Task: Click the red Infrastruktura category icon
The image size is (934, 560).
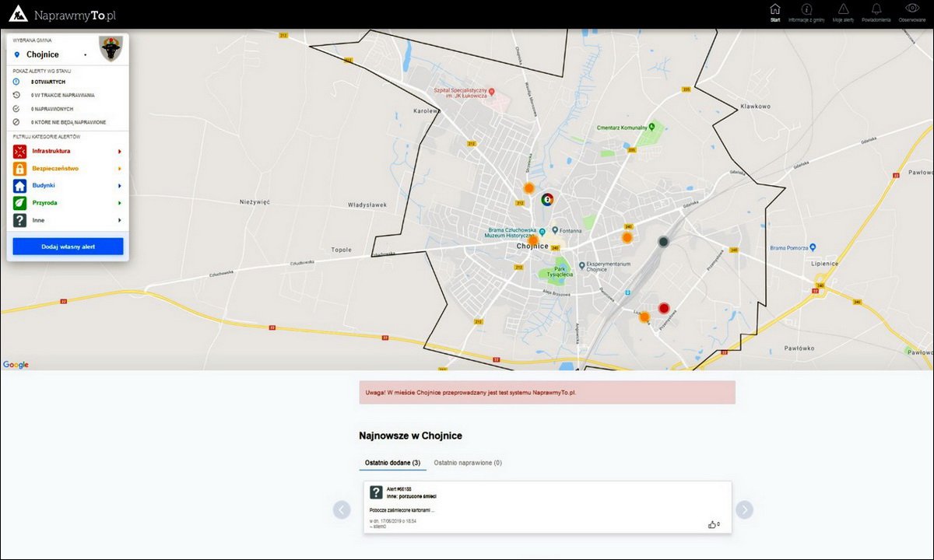Action: coord(20,151)
